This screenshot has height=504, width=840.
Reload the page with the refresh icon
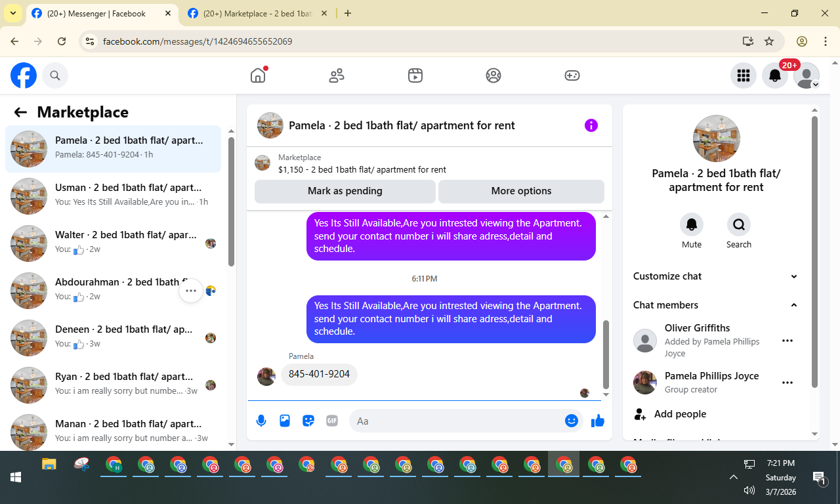tap(62, 41)
